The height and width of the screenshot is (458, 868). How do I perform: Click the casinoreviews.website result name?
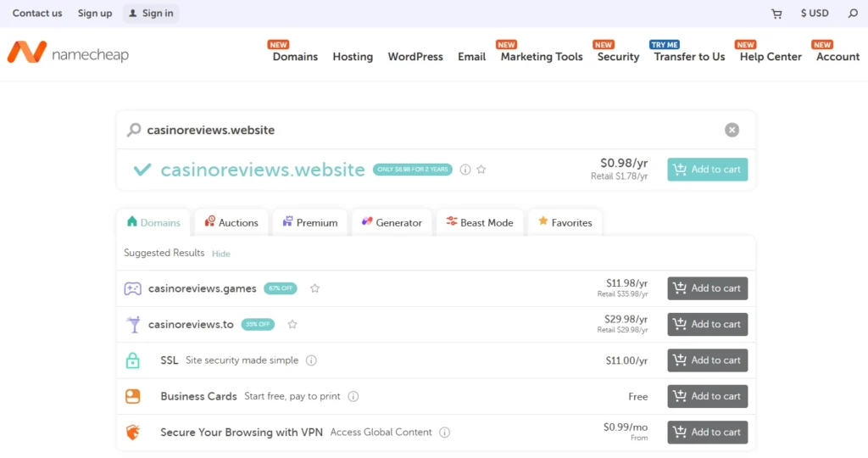263,170
